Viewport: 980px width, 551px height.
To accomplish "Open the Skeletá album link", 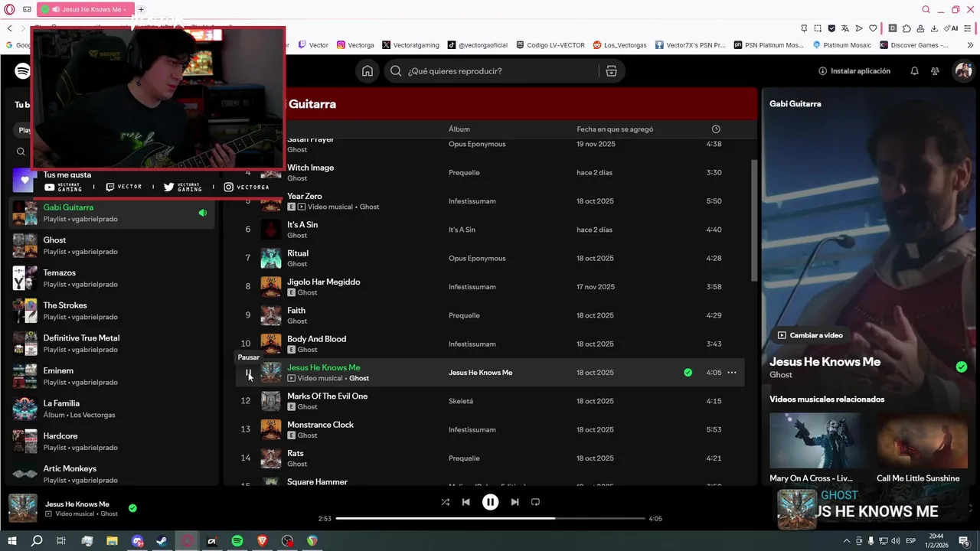I will click(461, 401).
